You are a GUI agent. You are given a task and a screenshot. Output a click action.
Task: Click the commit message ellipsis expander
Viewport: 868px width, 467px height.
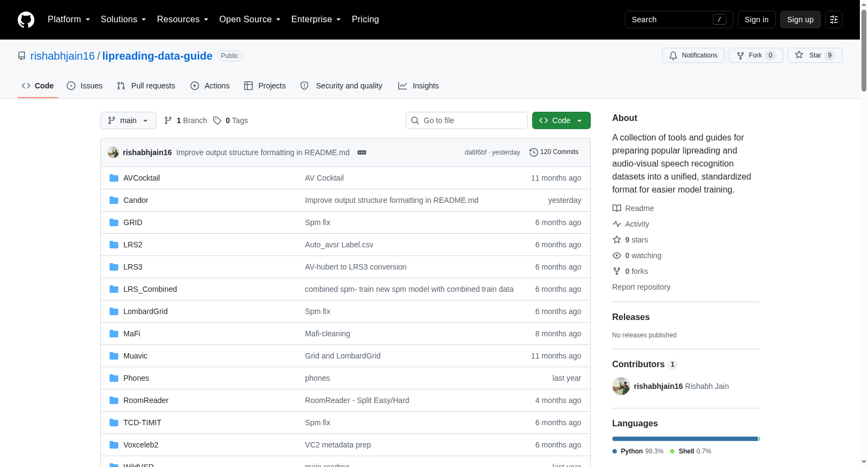coord(362,152)
